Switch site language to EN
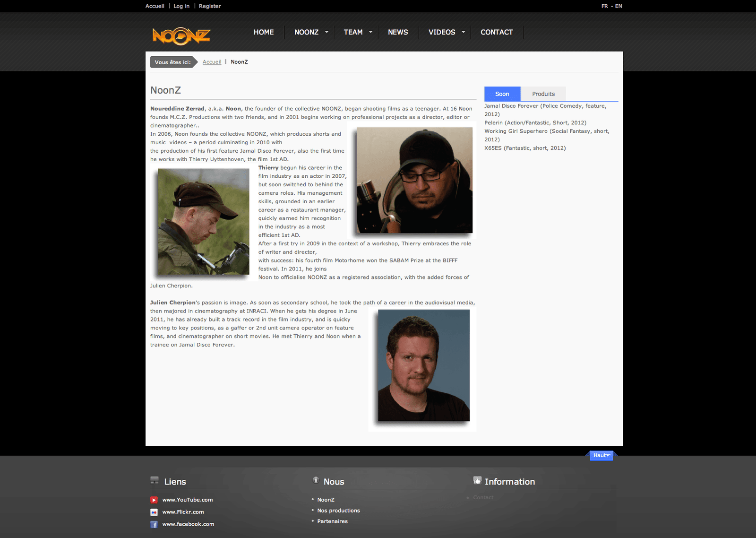 point(619,6)
